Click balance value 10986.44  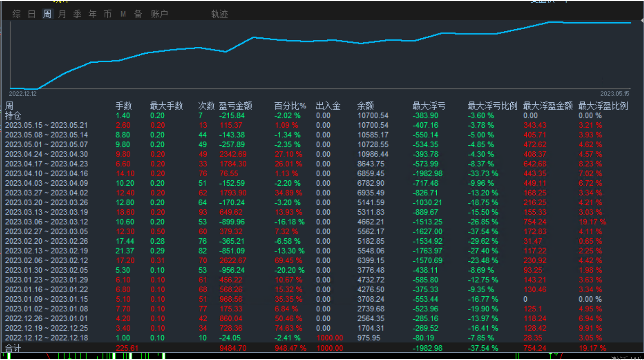coord(373,154)
